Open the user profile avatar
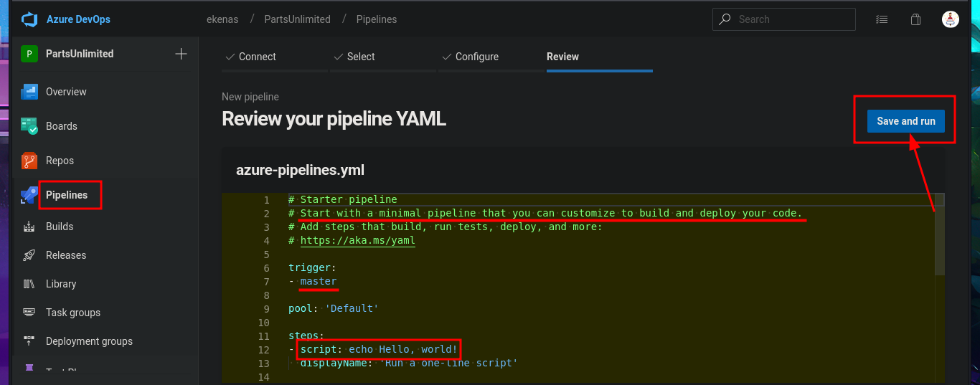This screenshot has width=980, height=385. point(951,19)
